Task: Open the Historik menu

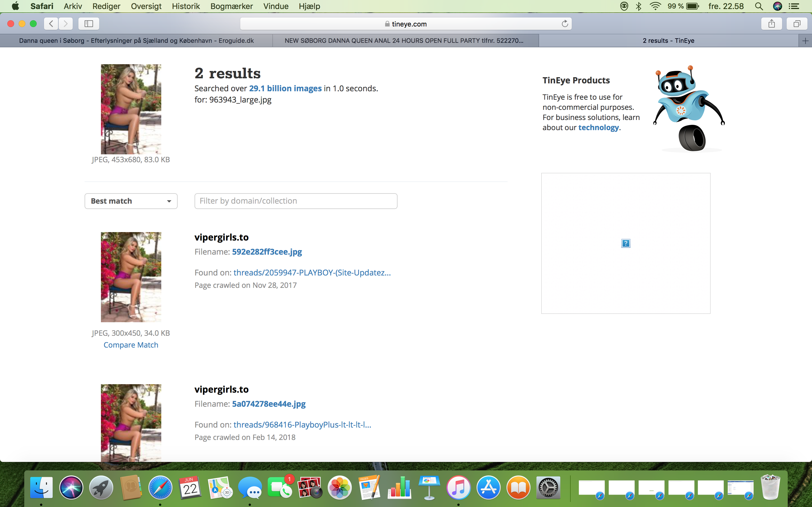Action: pyautogui.click(x=186, y=6)
